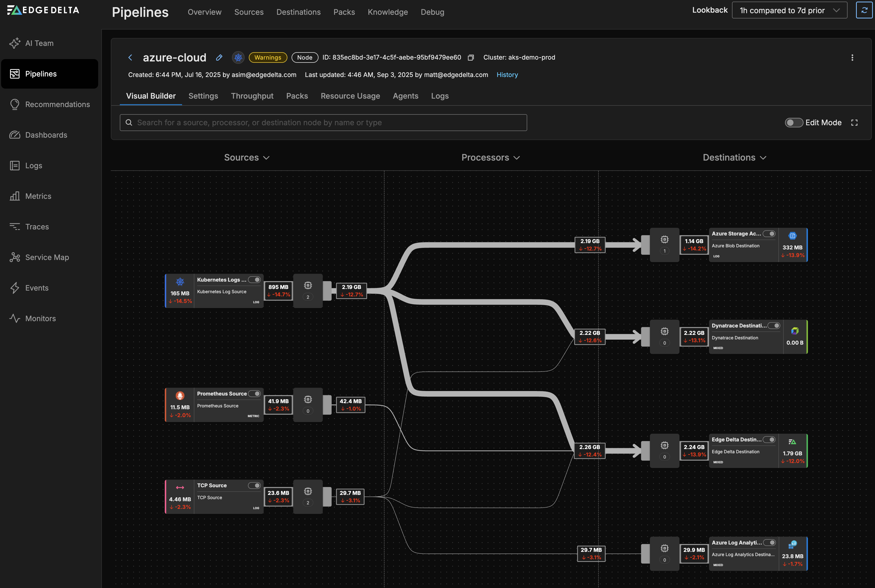This screenshot has height=588, width=875.
Task: Open Service Map in the sidebar
Action: (x=47, y=257)
